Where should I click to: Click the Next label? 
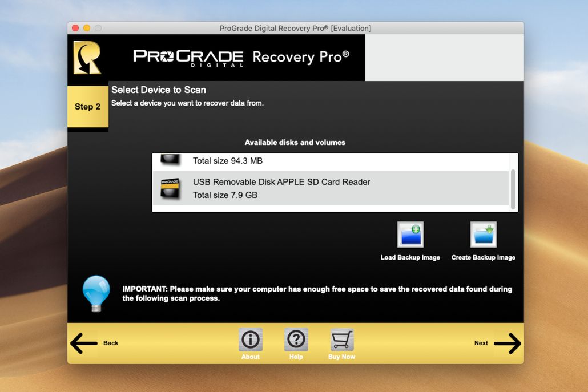click(481, 343)
